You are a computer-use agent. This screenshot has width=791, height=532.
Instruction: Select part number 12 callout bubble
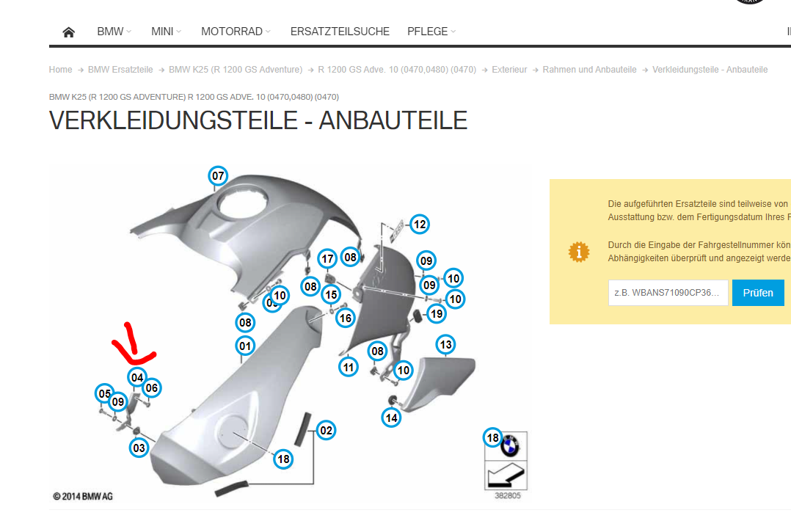tap(420, 225)
